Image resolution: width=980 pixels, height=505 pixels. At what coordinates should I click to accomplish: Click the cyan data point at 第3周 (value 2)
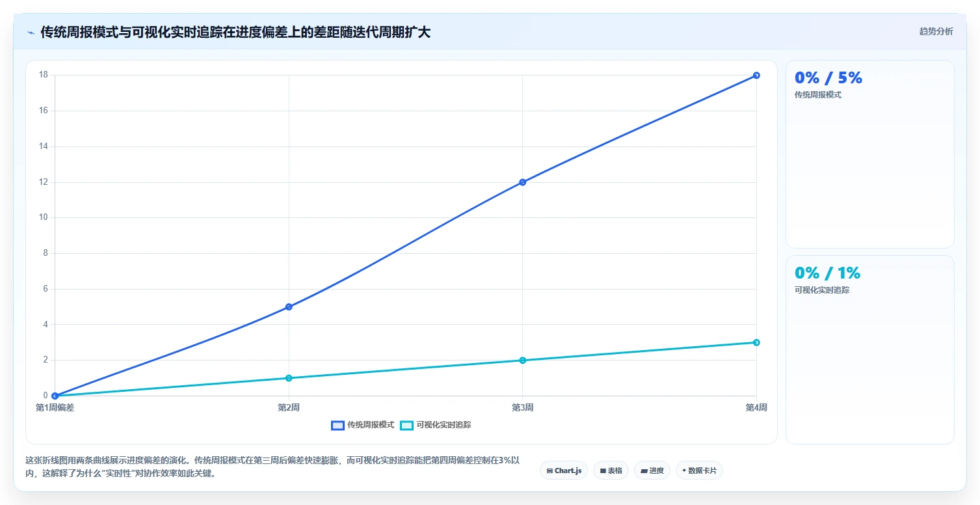[523, 360]
